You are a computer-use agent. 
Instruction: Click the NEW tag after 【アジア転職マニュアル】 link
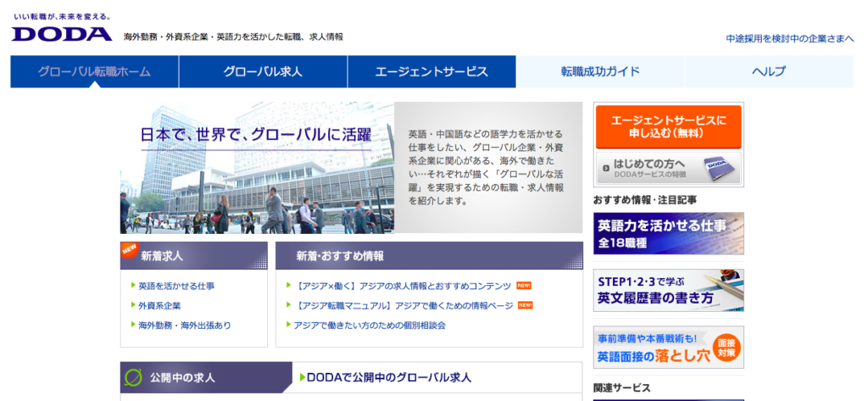click(x=526, y=305)
